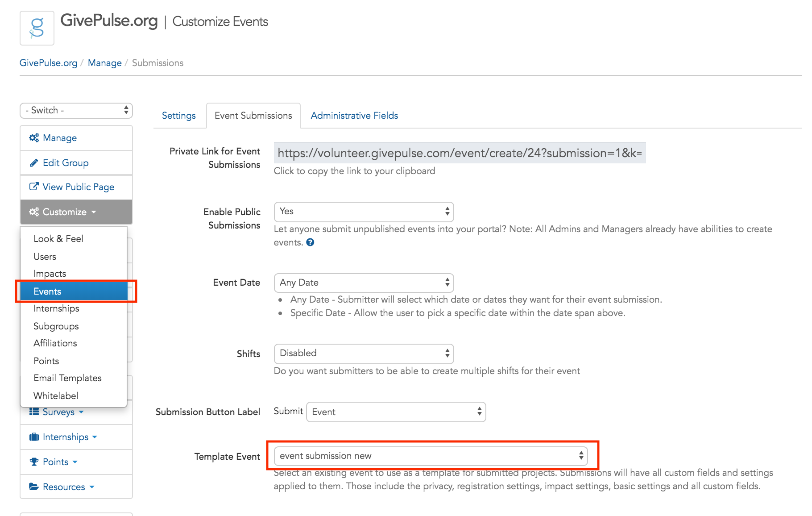The width and height of the screenshot is (812, 516).
Task: Click the gears icon on Customize button
Action: [34, 212]
